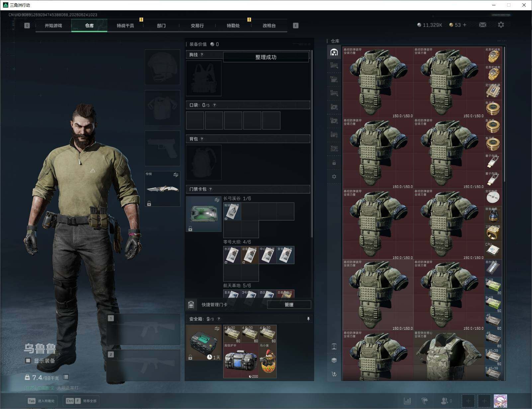Select the 9x19 ammo stack of 50
Viewport: 532px width, 409px height.
493,303
